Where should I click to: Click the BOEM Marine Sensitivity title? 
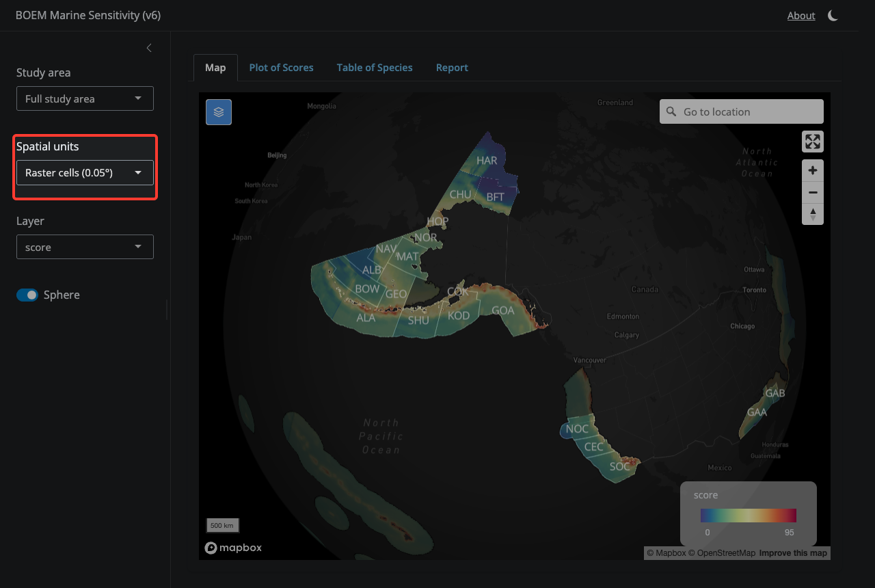(x=88, y=15)
